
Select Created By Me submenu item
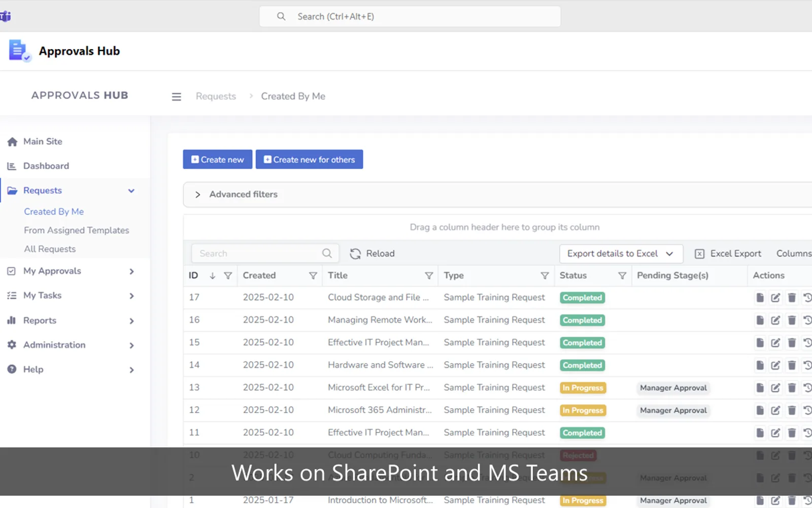click(x=54, y=212)
